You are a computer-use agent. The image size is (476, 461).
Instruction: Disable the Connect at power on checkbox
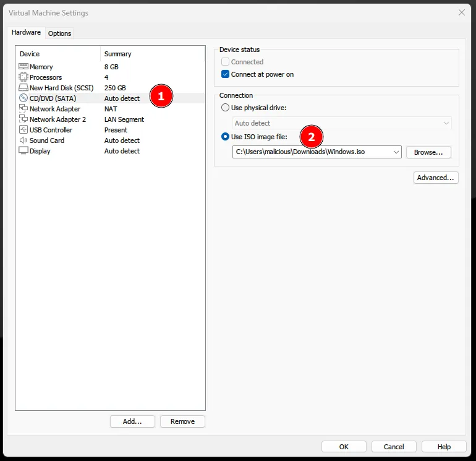(226, 74)
